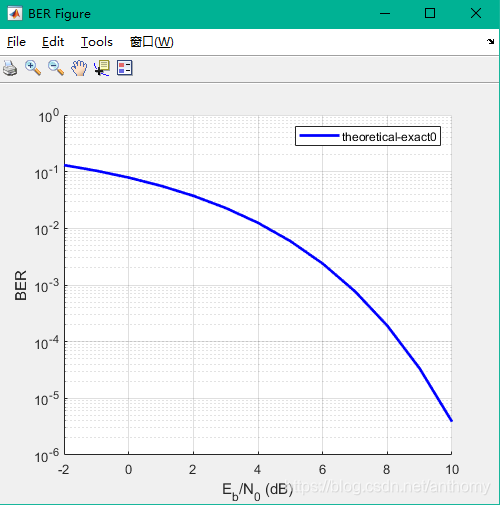Click the x-axis tick label -2
500x505 pixels.
click(x=63, y=470)
